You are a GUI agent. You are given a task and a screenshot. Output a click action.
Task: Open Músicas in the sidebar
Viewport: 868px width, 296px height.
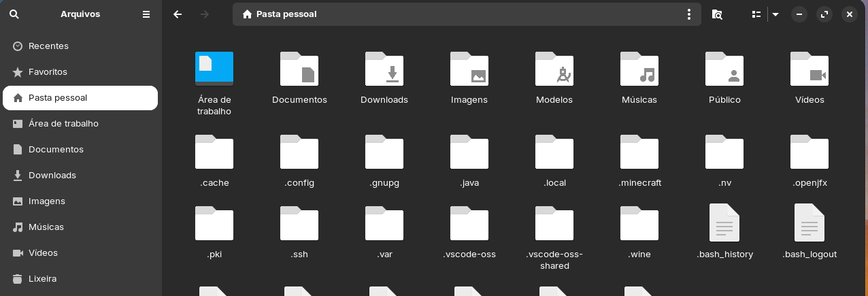point(80,227)
